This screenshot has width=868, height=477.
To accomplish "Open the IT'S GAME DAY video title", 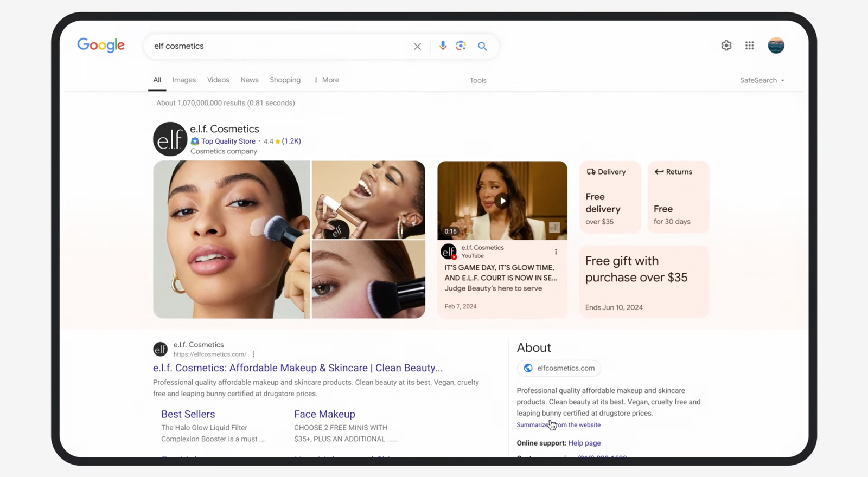I will coord(501,273).
